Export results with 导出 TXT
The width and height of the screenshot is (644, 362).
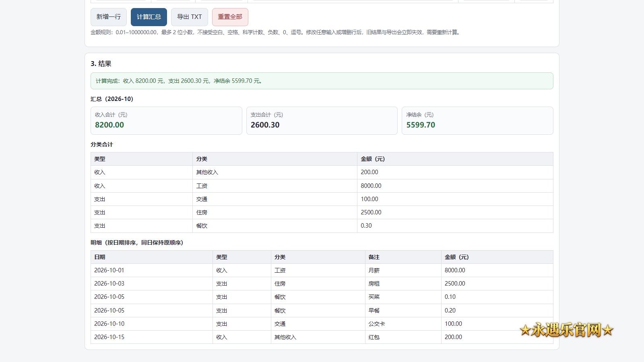pos(190,17)
